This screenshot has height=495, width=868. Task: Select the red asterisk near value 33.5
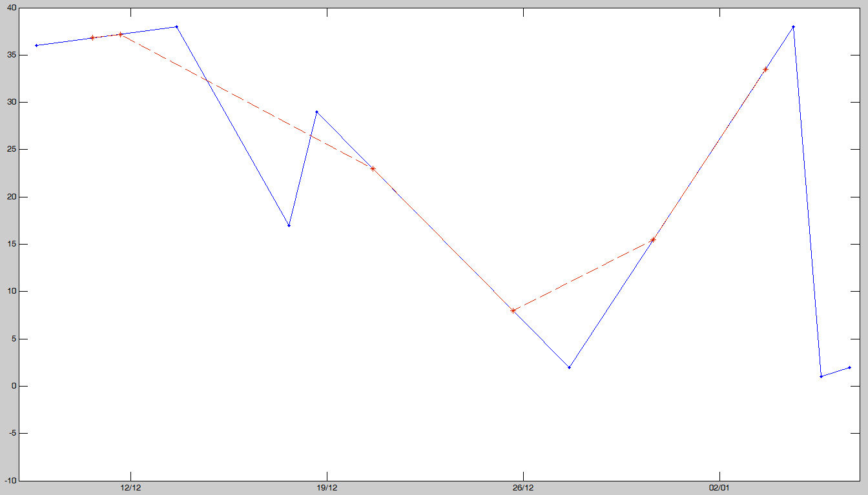click(767, 68)
